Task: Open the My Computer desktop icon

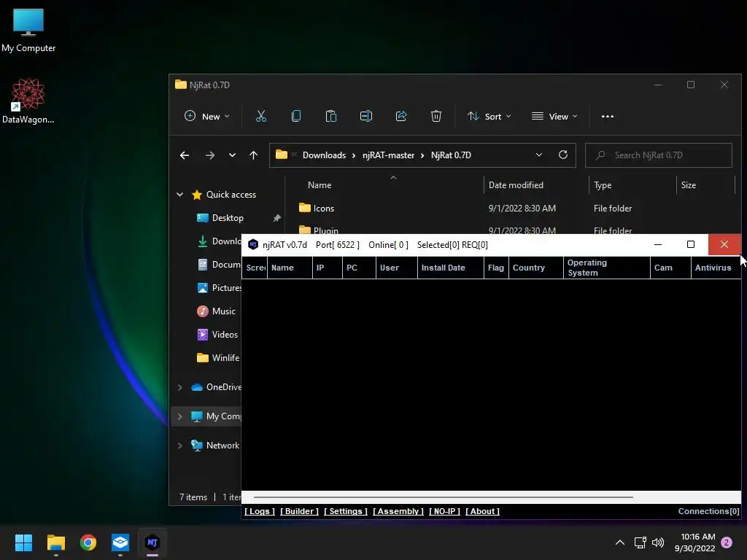Action: tap(28, 30)
